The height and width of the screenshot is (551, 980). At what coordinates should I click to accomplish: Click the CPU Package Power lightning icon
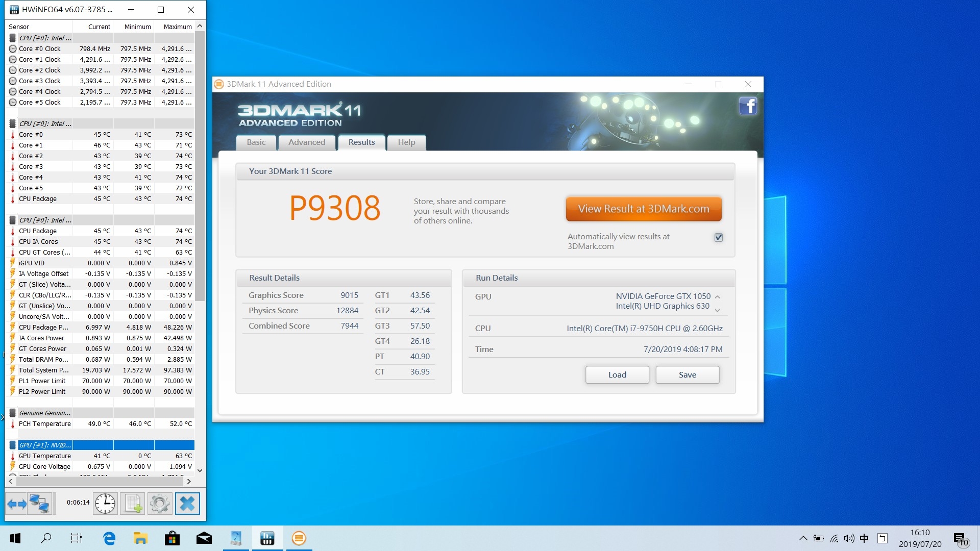click(x=13, y=328)
